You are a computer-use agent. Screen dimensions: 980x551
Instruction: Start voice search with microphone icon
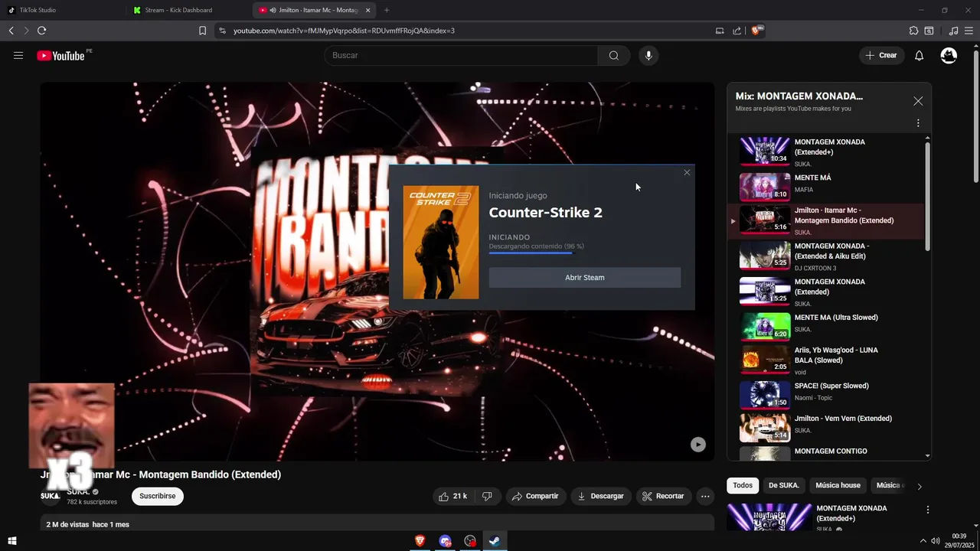point(648,55)
